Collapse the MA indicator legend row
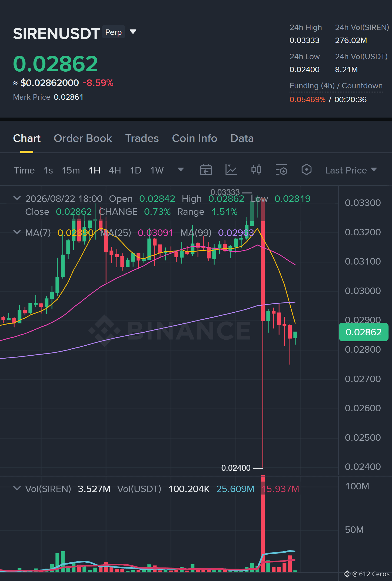This screenshot has width=392, height=581. (x=17, y=232)
